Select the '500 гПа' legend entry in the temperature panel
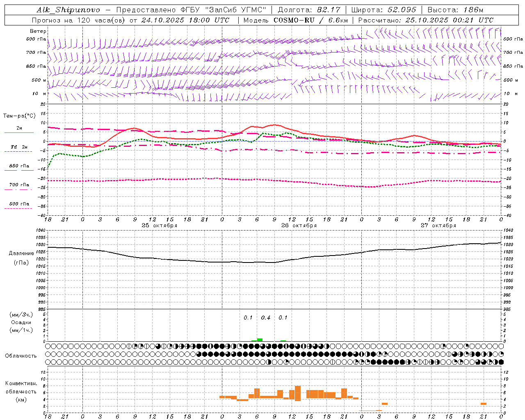 [x=19, y=204]
